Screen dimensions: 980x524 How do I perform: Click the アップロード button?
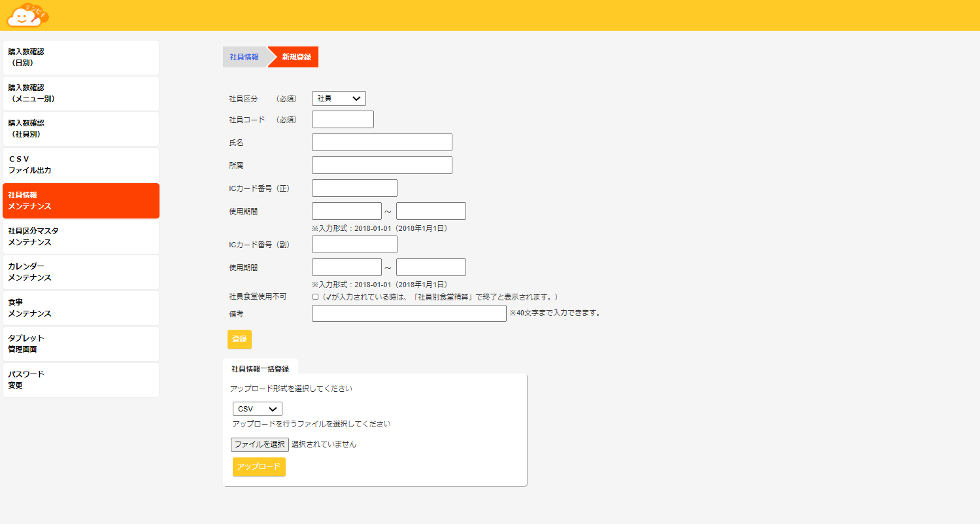click(259, 466)
